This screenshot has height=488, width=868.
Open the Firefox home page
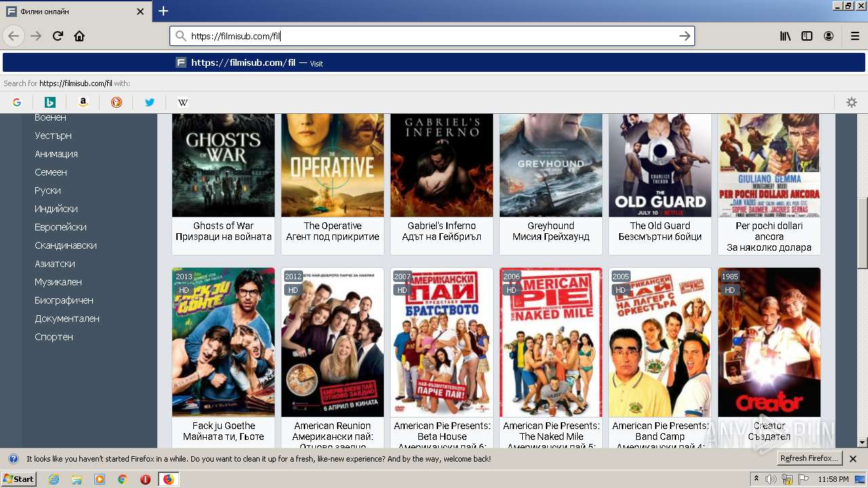coord(79,36)
